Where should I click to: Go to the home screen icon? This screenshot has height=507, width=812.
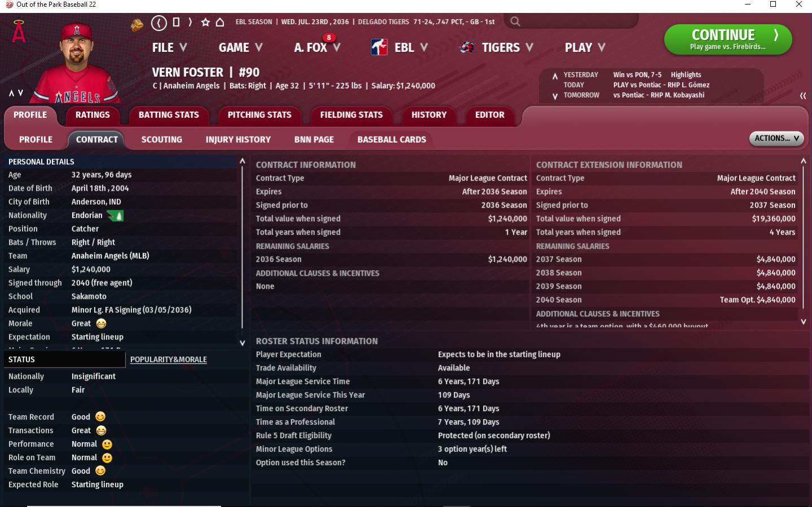(220, 23)
